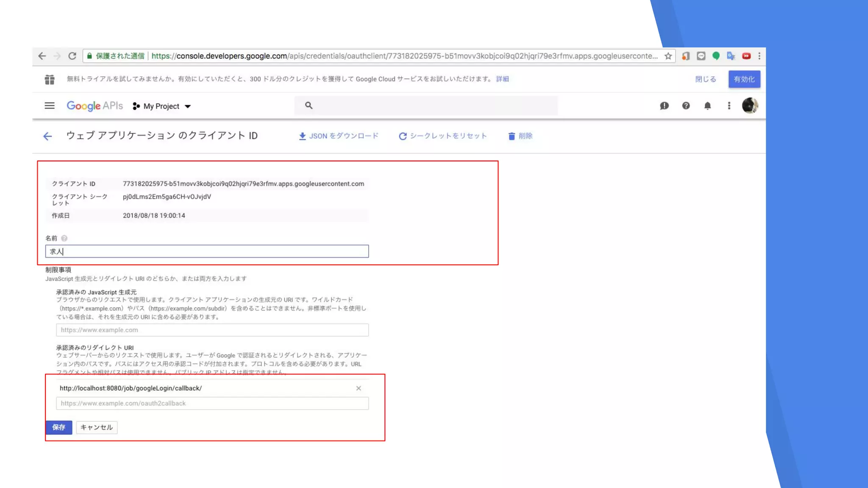Expand the My Project dropdown

[x=162, y=106]
